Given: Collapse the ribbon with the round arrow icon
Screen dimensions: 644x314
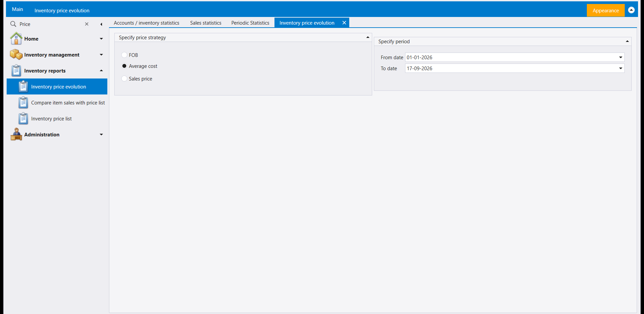Looking at the screenshot, I should [x=631, y=10].
